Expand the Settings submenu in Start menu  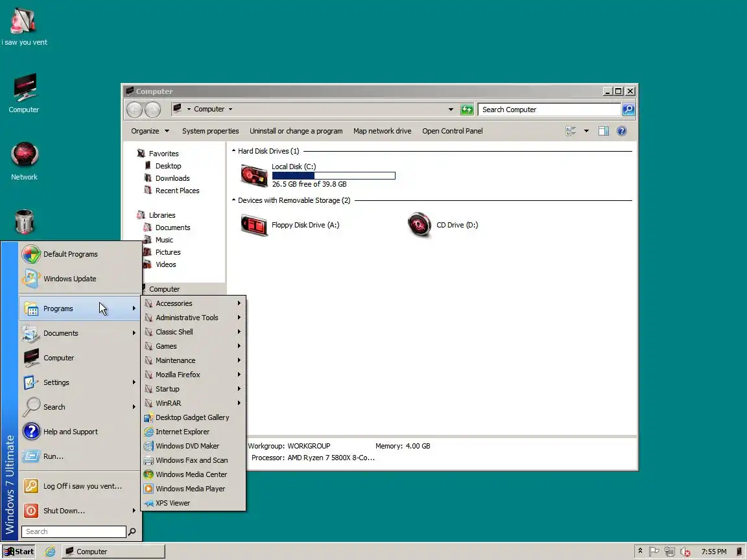point(80,383)
